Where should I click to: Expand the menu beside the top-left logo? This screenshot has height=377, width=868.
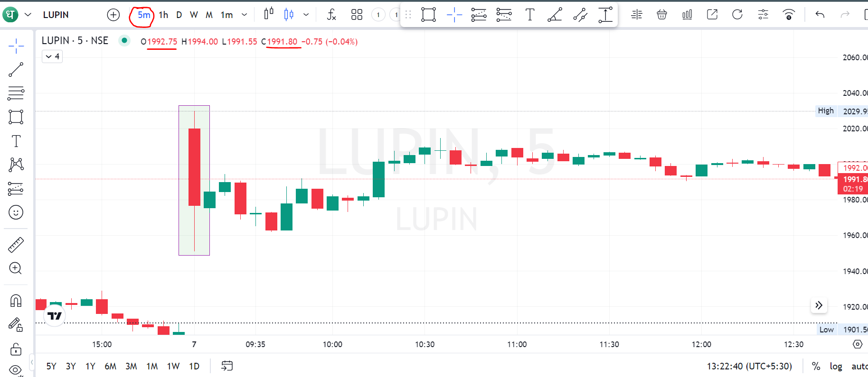tap(28, 15)
